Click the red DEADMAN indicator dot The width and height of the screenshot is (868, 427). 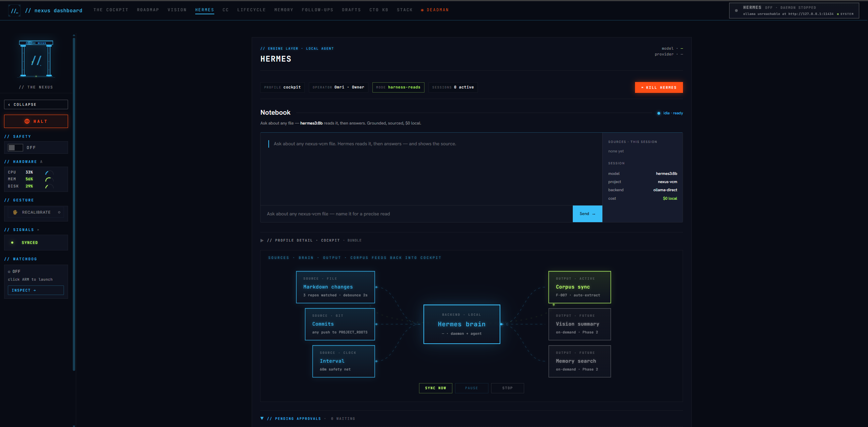coord(422,10)
